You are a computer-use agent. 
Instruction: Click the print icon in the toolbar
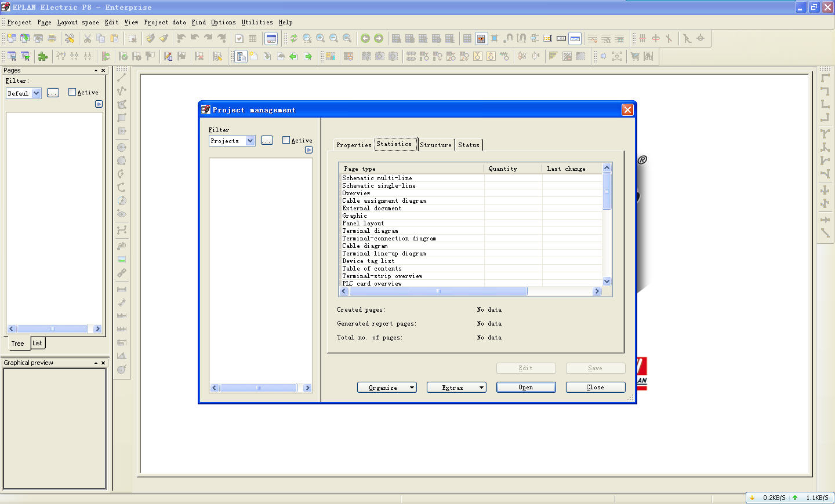52,38
